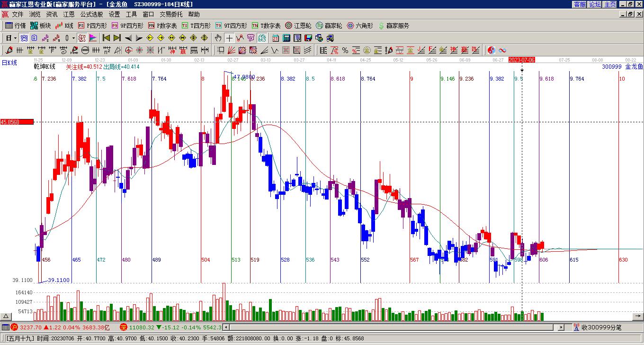Open the 公式选股 menu
The height and width of the screenshot is (345, 644).
point(91,15)
